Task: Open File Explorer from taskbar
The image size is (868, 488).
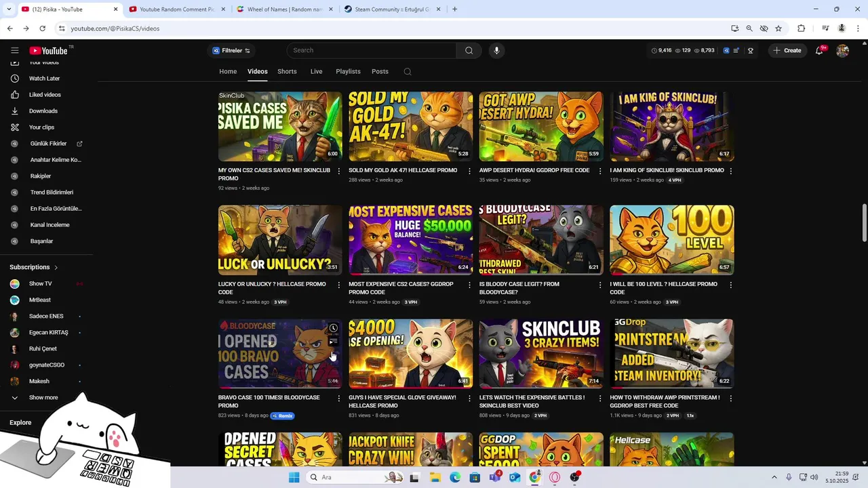Action: pyautogui.click(x=435, y=477)
